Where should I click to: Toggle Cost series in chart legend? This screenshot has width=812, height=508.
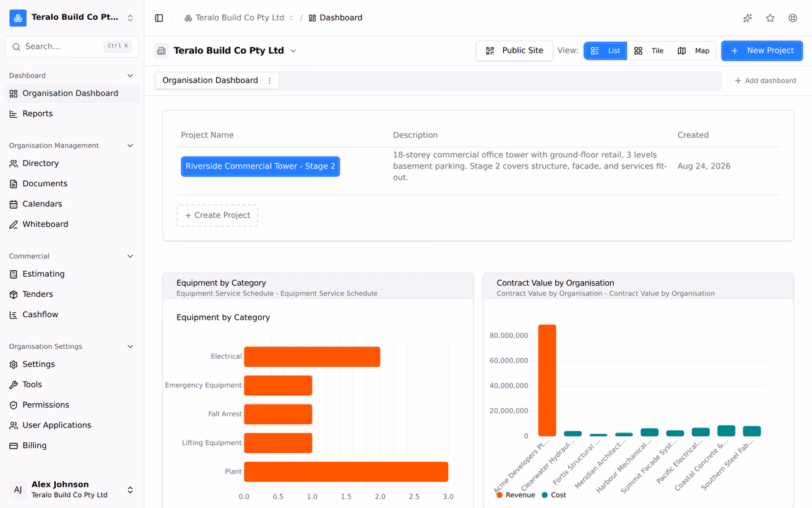click(x=554, y=495)
